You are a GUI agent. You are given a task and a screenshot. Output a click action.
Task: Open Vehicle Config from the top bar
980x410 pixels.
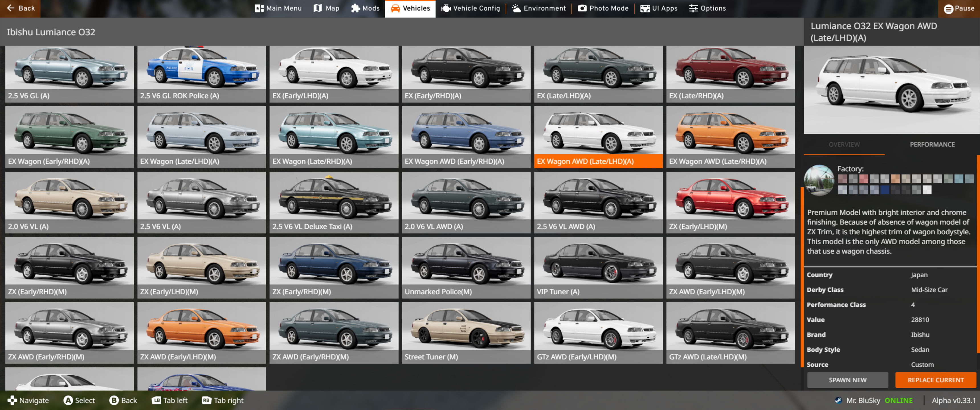point(470,8)
